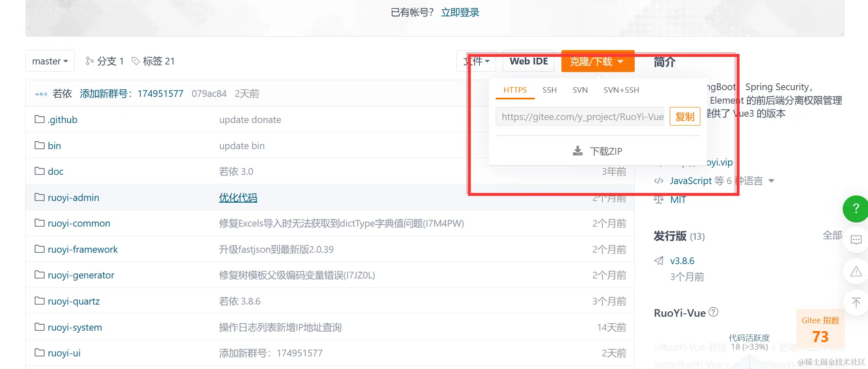Click the 若依 author avatar icon
This screenshot has height=369, width=868.
41,94
